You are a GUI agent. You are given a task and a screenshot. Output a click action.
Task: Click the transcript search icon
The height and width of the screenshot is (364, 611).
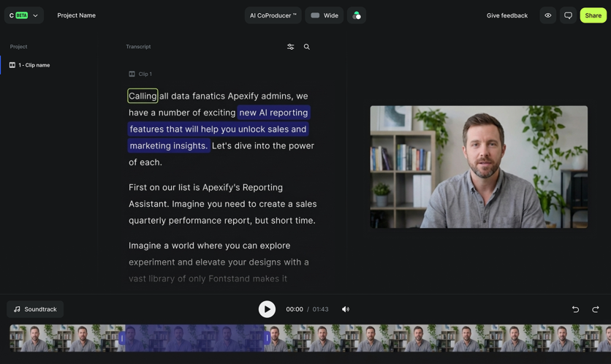tap(307, 47)
